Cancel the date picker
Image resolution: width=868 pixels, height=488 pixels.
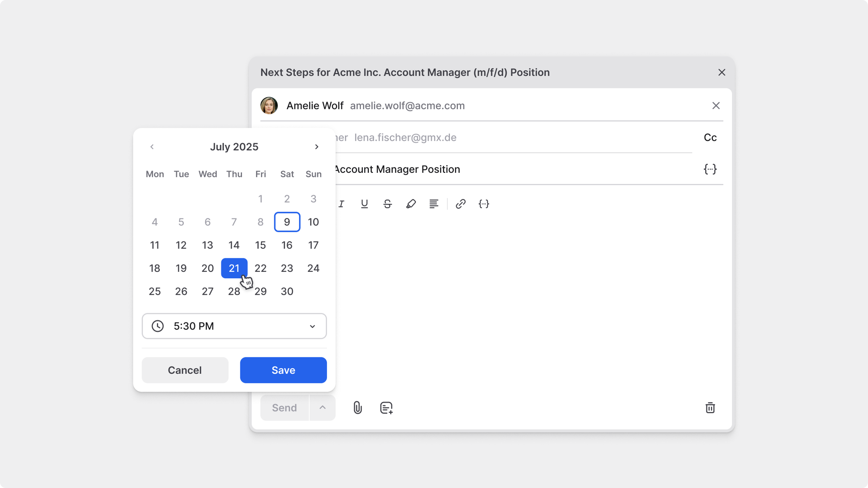(x=185, y=370)
